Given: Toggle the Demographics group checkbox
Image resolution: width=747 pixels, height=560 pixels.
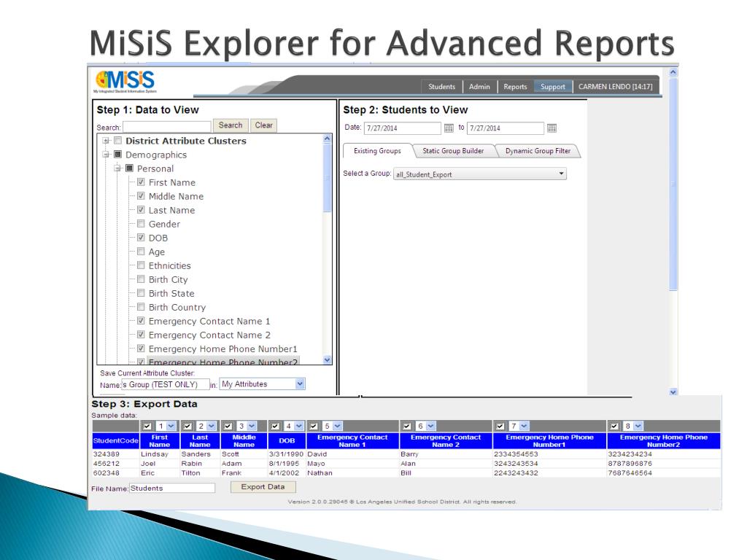Looking at the screenshot, I should pos(117,155).
